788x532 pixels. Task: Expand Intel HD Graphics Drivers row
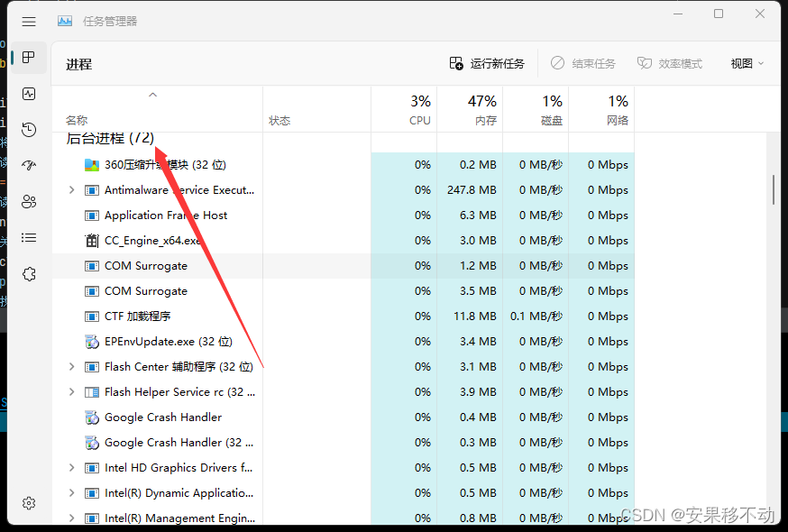tap(71, 468)
